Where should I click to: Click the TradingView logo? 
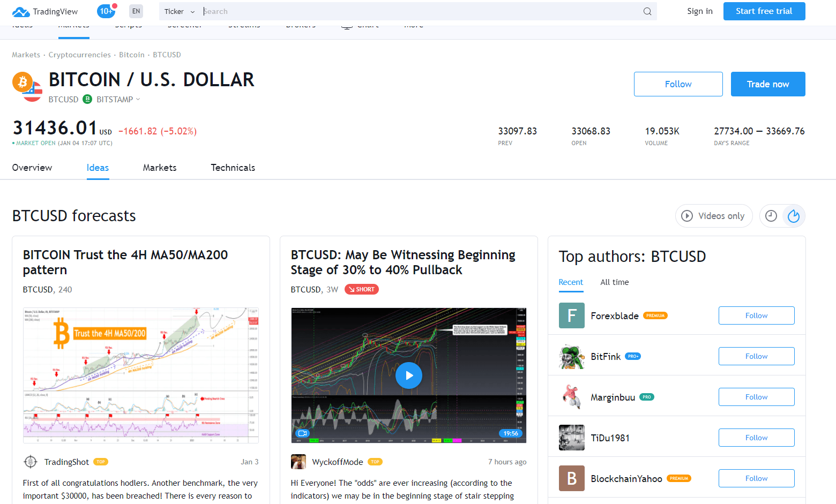45,11
